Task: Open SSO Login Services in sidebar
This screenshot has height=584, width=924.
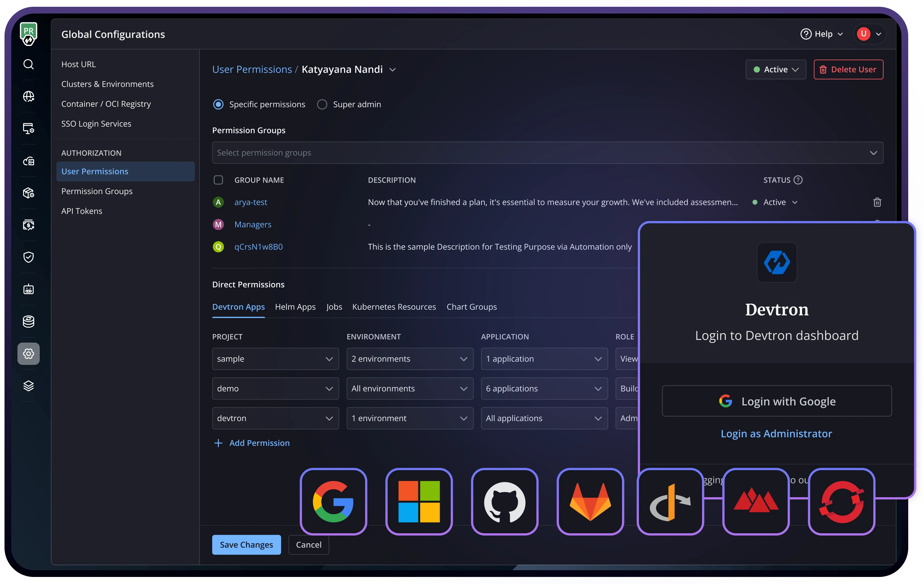Action: [x=96, y=124]
